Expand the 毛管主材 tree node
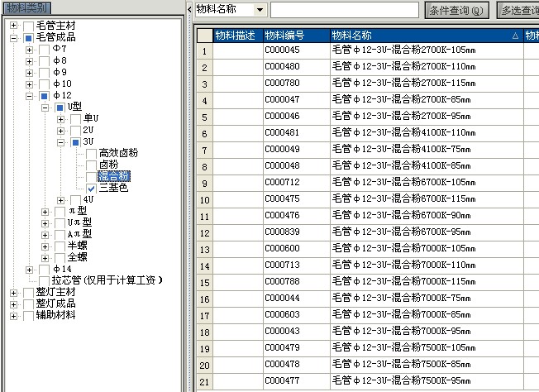539x392 pixels. 14,26
